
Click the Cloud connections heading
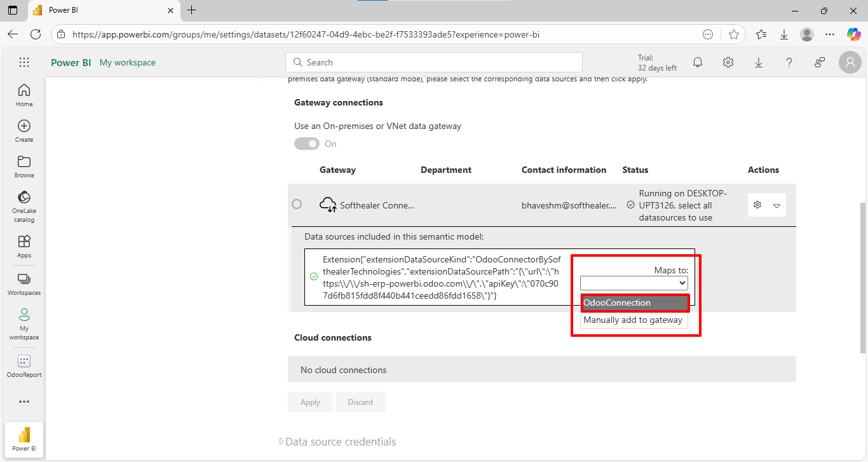click(333, 337)
